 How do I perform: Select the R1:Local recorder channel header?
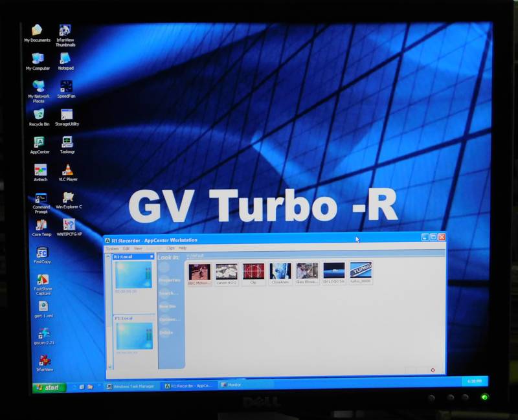point(133,256)
